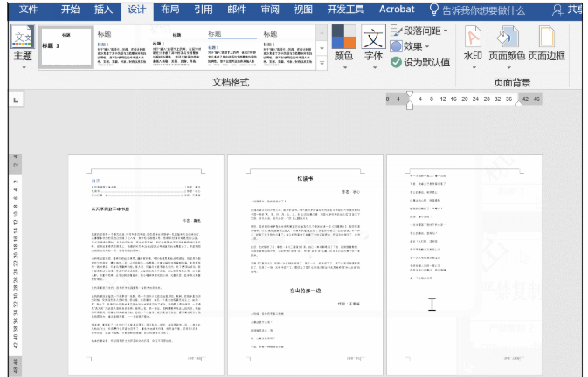Click the first-line indent marker on the ruler
Screen dimensions: 588x377
pos(409,93)
